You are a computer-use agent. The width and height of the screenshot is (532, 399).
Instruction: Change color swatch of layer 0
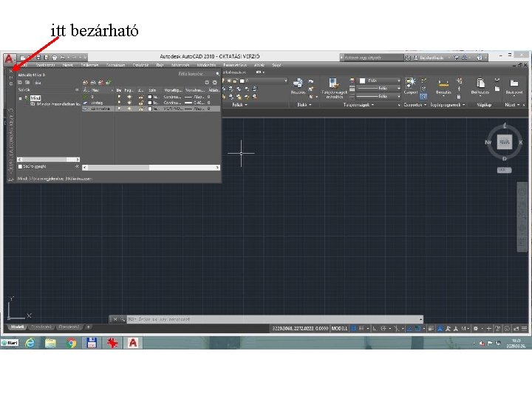coord(150,97)
